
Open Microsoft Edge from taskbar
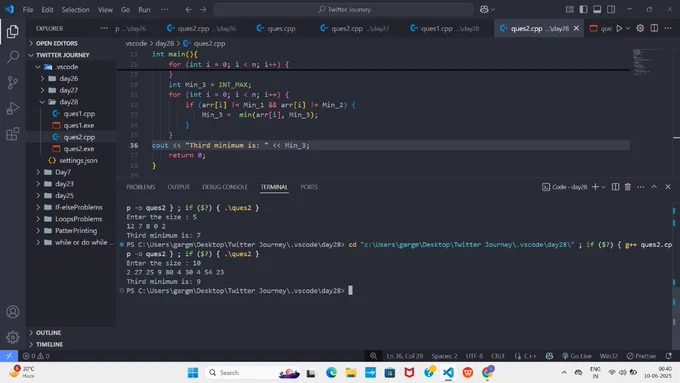[331, 373]
